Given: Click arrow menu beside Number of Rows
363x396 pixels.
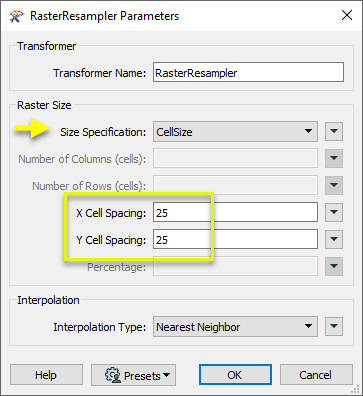Looking at the screenshot, I should tap(334, 185).
